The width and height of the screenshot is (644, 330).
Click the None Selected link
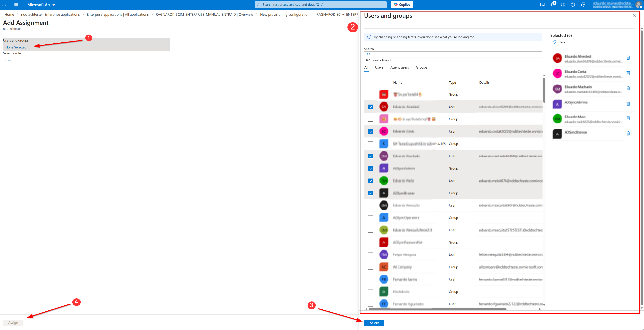(x=16, y=47)
